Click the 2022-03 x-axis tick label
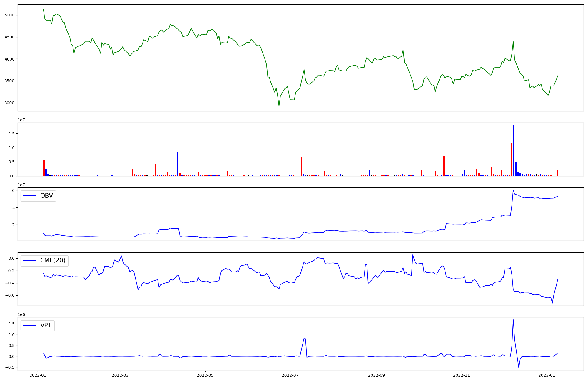The height and width of the screenshot is (382, 588). pos(120,375)
